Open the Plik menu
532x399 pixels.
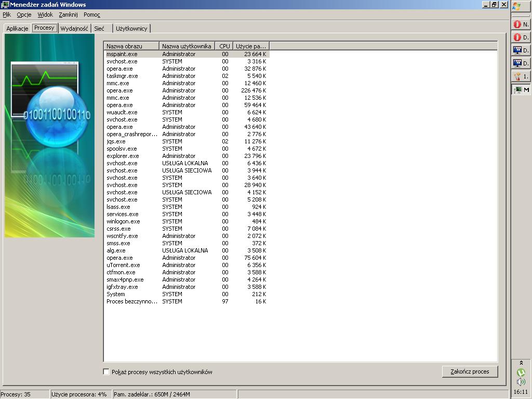point(7,15)
